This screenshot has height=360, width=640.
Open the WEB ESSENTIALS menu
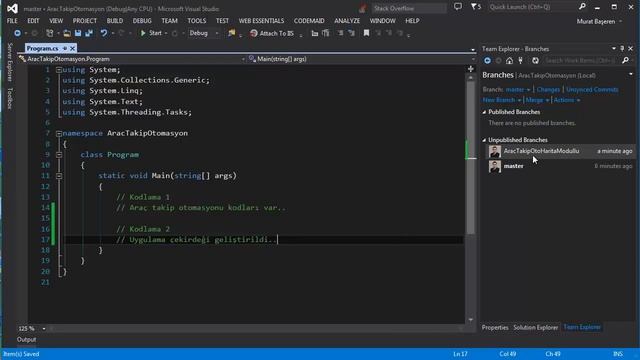pos(261,21)
